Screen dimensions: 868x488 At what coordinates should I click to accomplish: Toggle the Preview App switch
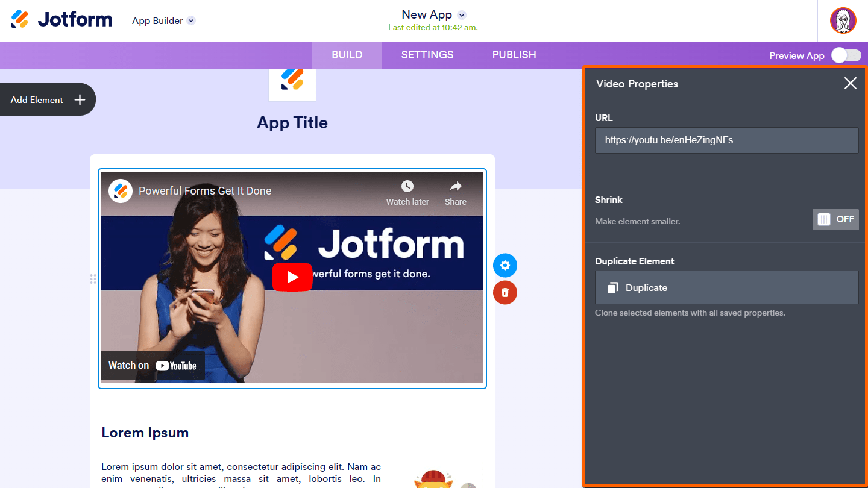coord(846,55)
